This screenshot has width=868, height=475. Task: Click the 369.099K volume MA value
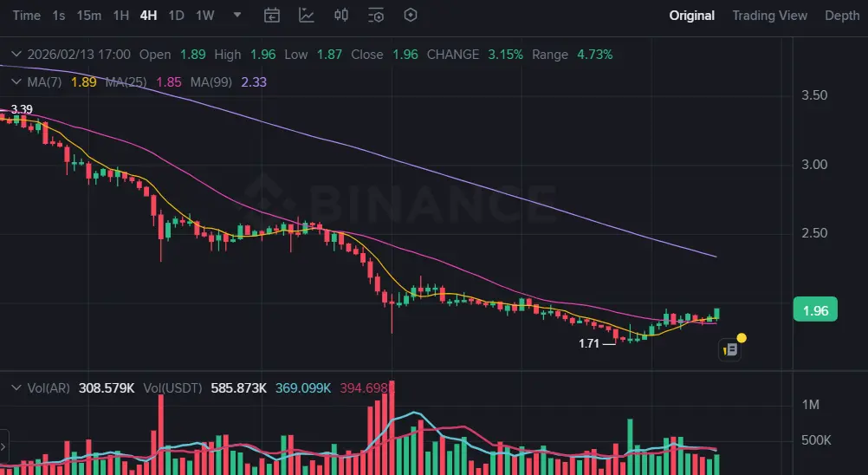click(x=303, y=388)
